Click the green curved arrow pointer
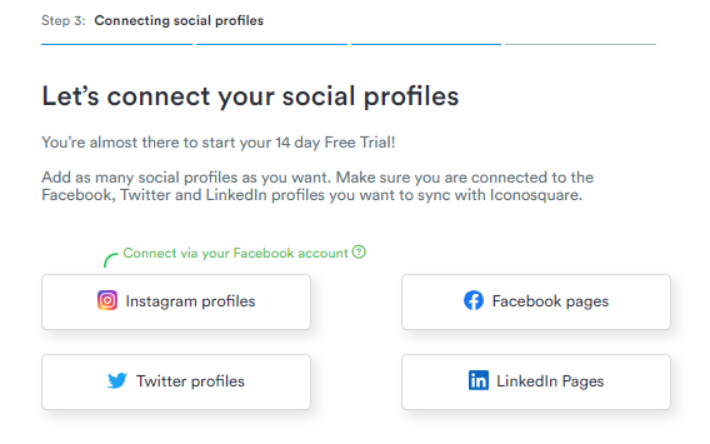Viewport: 710px width, 444px height. 110,260
